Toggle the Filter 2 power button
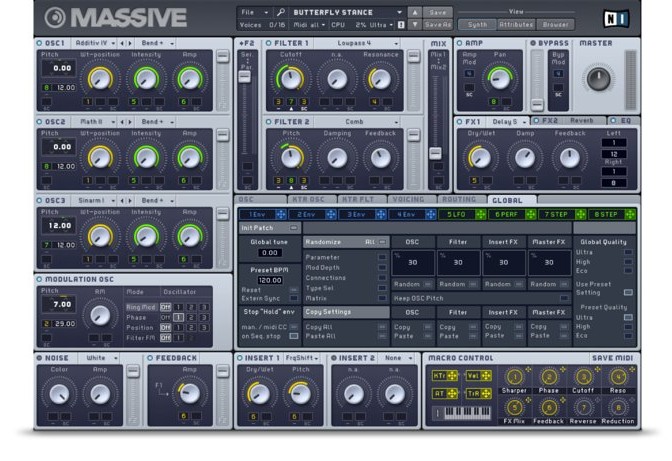This screenshot has height=461, width=672. click(x=269, y=122)
